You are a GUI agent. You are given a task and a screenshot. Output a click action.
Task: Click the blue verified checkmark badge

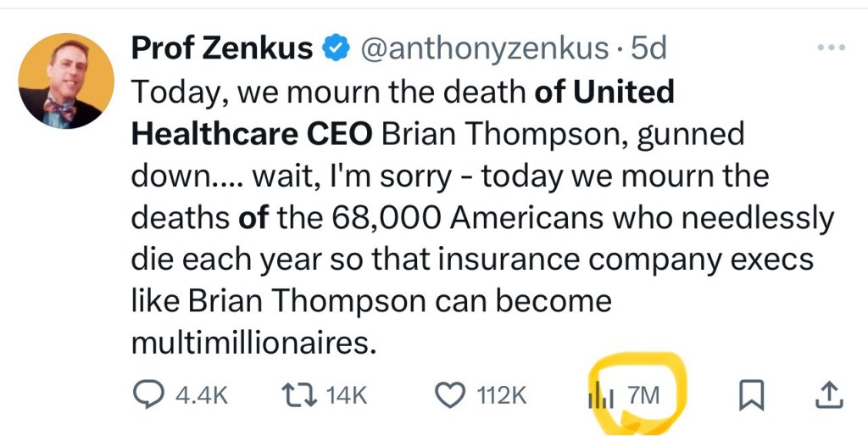(338, 49)
